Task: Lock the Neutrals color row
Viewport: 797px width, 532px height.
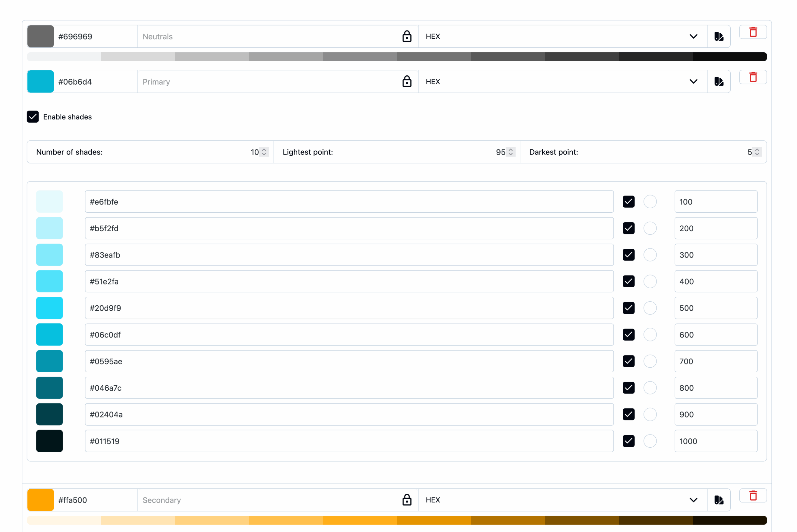Action: (x=407, y=36)
